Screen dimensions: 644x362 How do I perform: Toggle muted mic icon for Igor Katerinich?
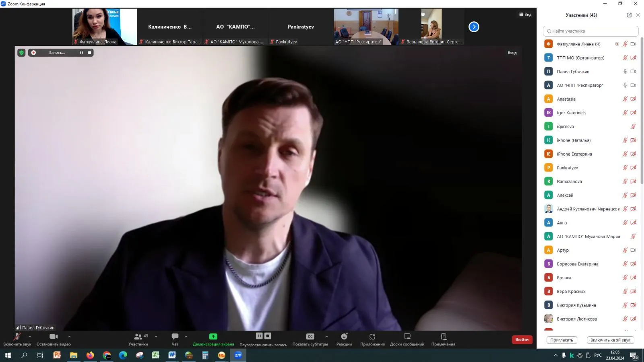point(625,113)
